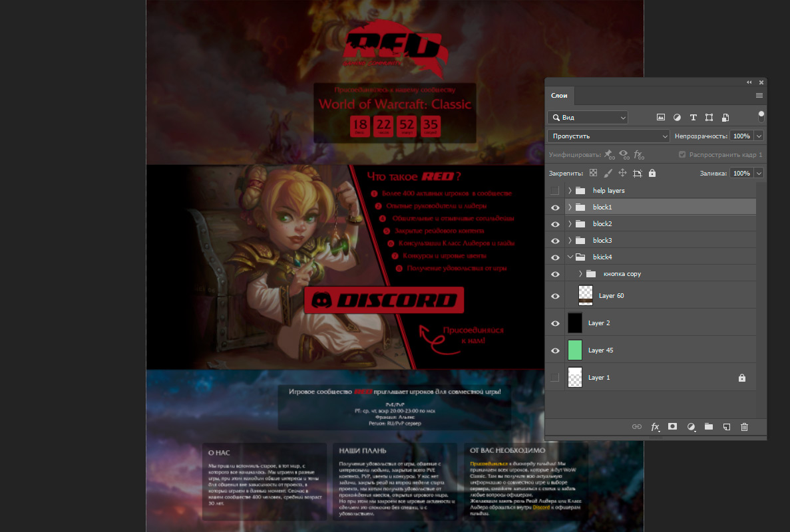Toggle Распространить кадр 1 checkbox

point(682,154)
